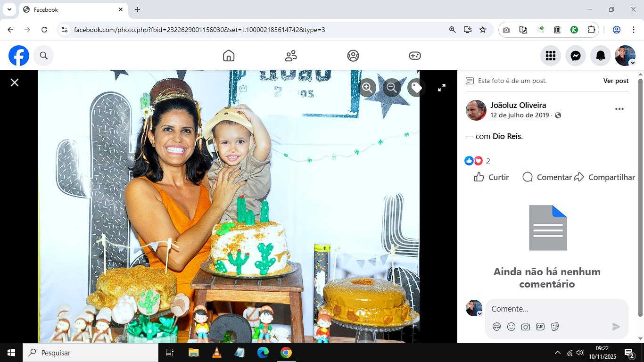This screenshot has height=362, width=644.
Task: Zoom out of the photo
Action: 392,88
